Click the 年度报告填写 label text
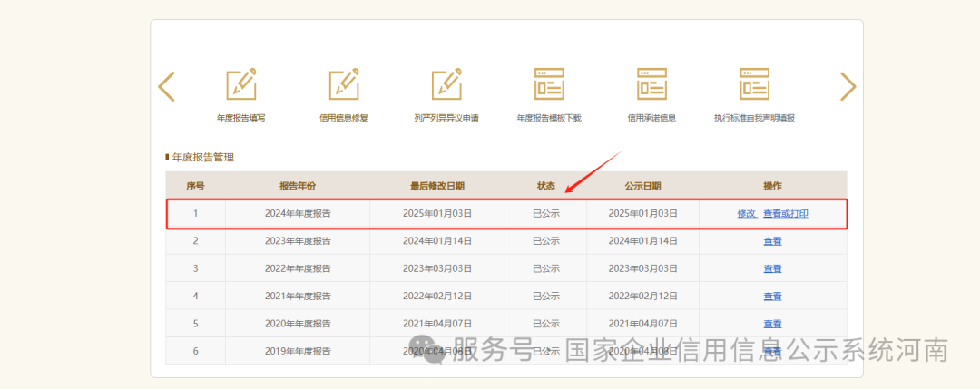This screenshot has height=389, width=980. 241,118
